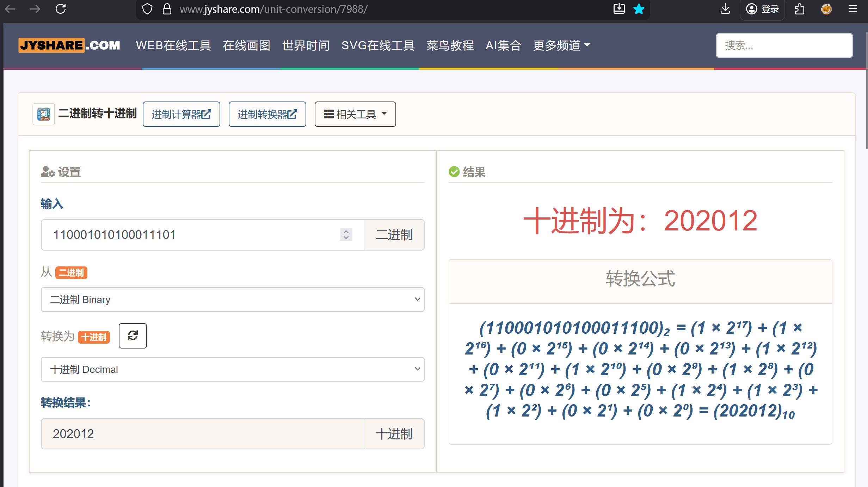
Task: Open WEB在线工具 navigation item
Action: point(174,45)
